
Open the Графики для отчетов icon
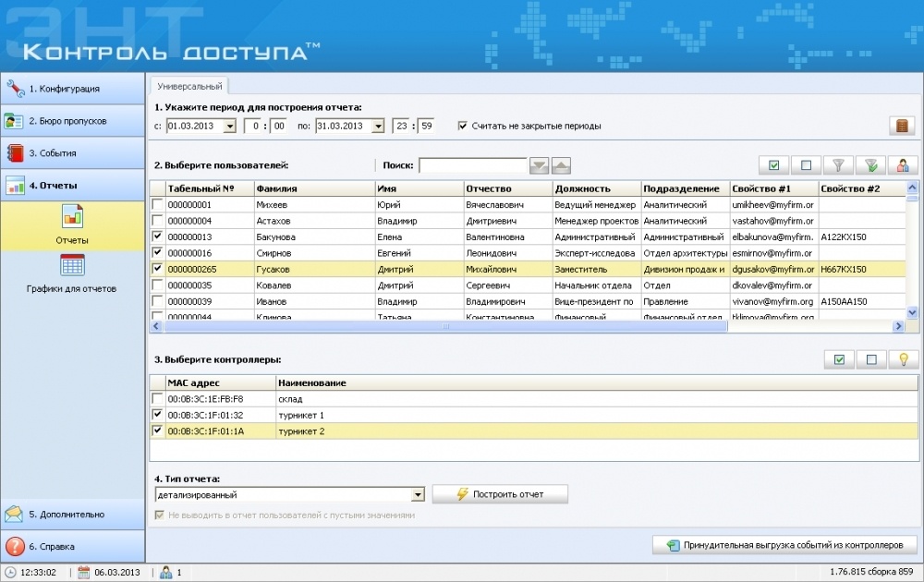click(72, 266)
